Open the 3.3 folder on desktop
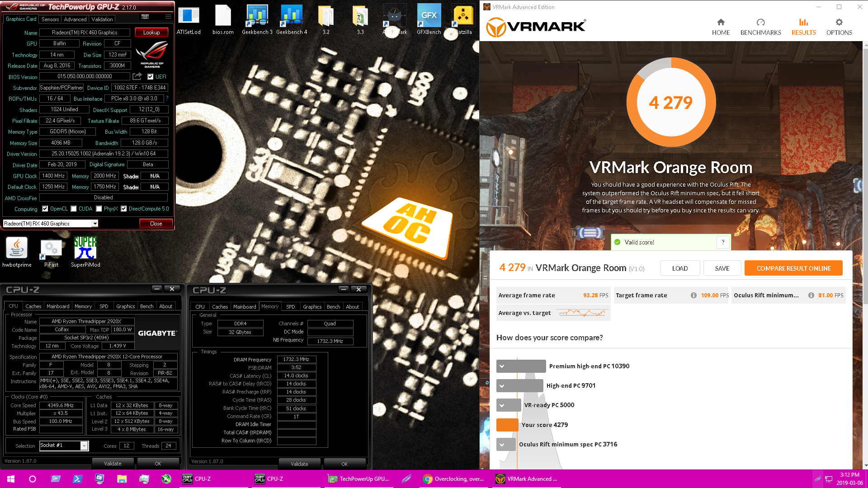This screenshot has height=488, width=868. tap(360, 20)
